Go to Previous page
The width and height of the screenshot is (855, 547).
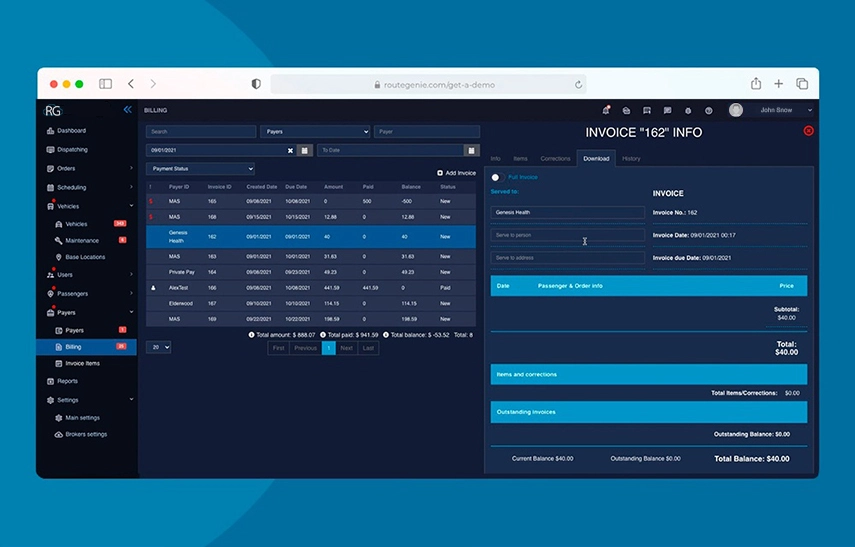click(305, 348)
